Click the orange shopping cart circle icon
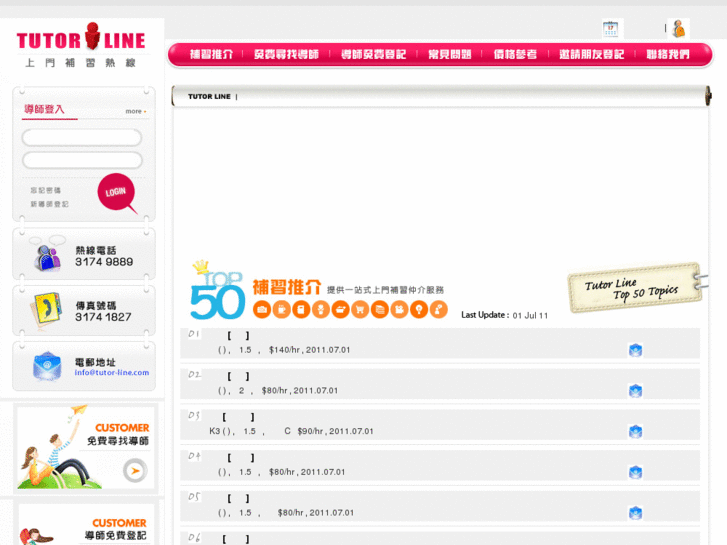Screen dimensions: 727x545 (x=360, y=309)
